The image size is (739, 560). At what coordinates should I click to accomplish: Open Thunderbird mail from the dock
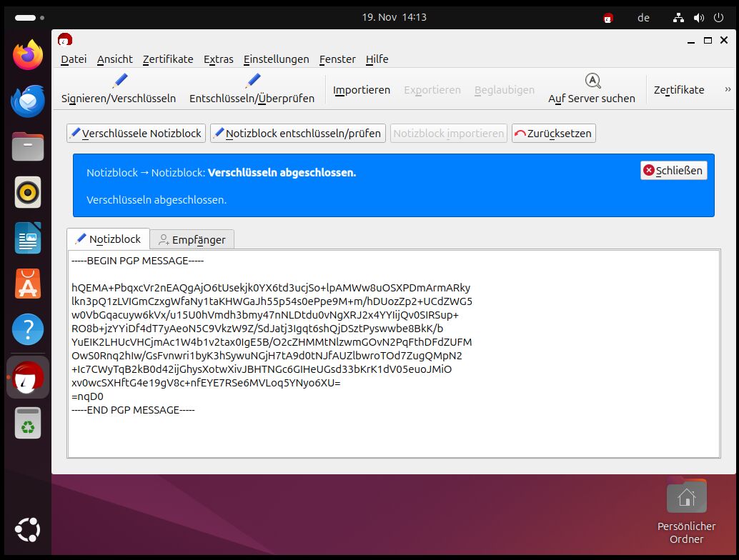point(28,101)
